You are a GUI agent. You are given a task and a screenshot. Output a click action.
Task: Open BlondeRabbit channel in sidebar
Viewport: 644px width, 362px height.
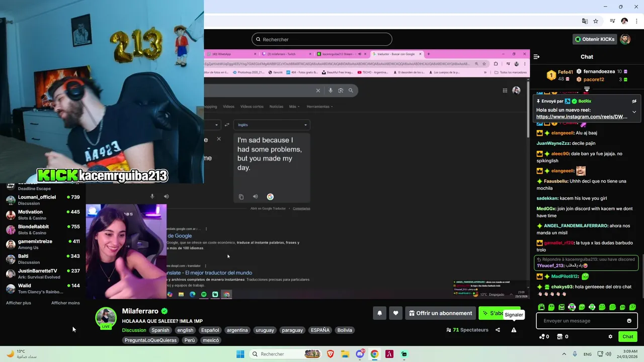[x=43, y=229]
